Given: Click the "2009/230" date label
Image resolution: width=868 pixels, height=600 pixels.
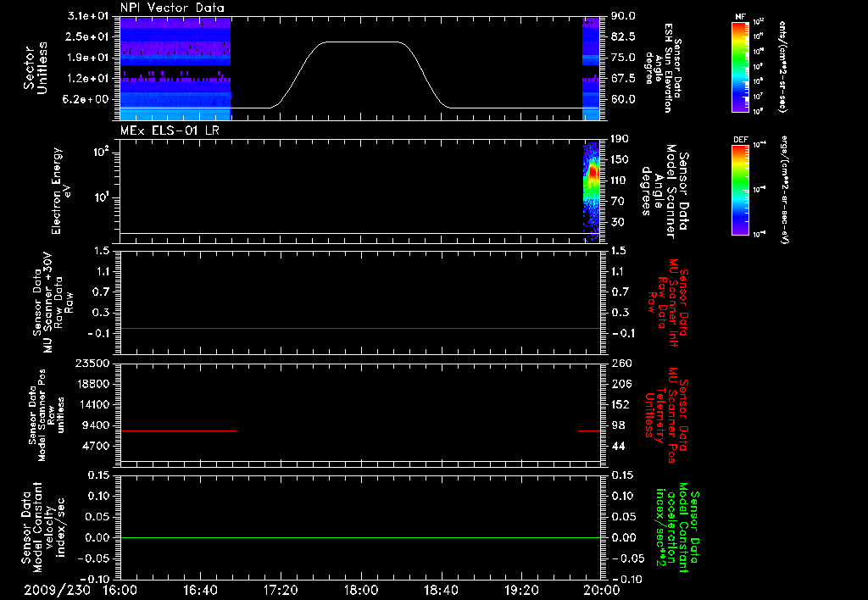Looking at the screenshot, I should point(57,590).
